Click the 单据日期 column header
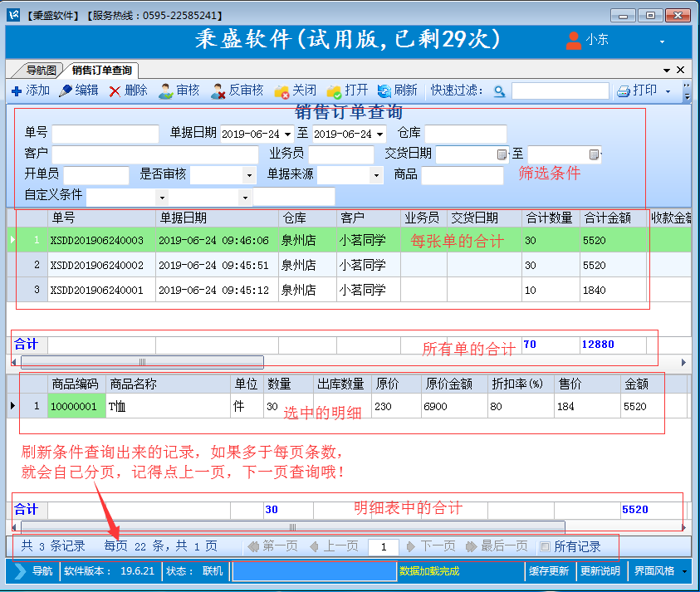 [217, 218]
